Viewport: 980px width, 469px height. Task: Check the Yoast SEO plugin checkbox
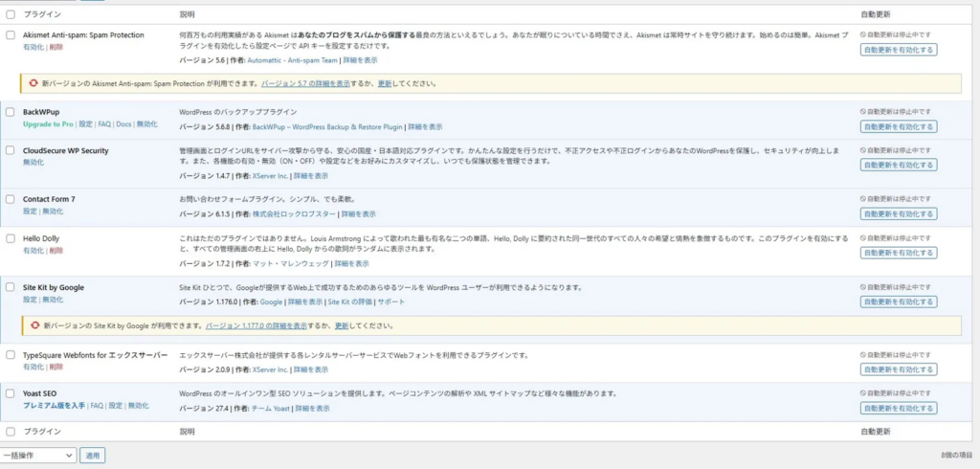pyautogui.click(x=11, y=393)
